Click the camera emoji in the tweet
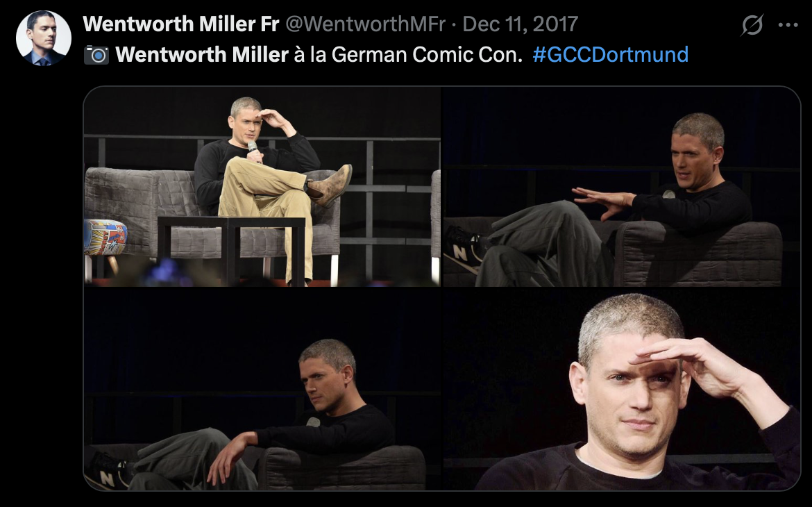This screenshot has width=812, height=507. (96, 54)
